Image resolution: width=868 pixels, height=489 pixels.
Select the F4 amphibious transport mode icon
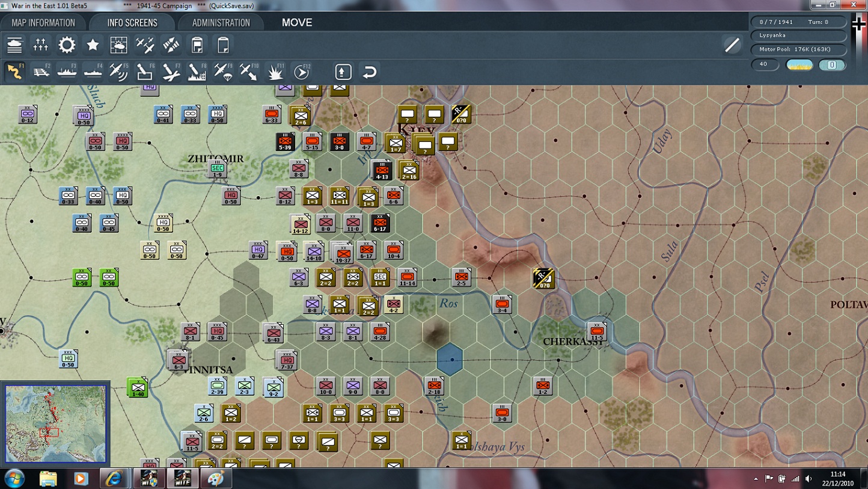coord(93,72)
